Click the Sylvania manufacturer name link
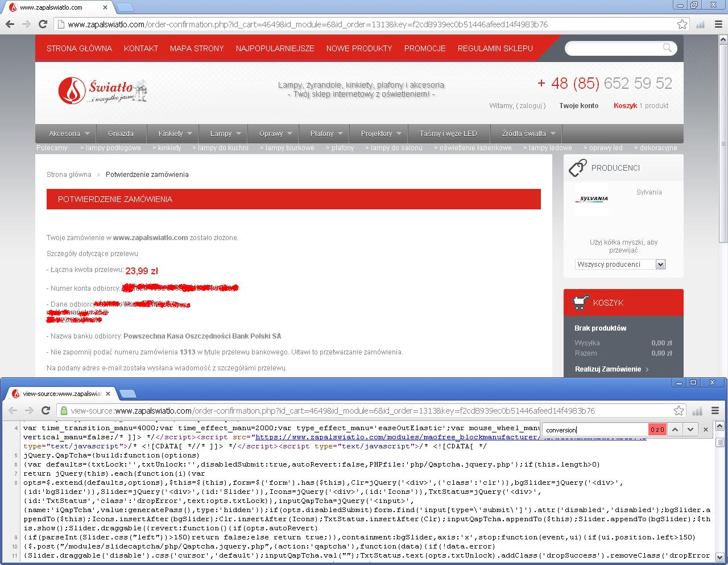 point(649,192)
